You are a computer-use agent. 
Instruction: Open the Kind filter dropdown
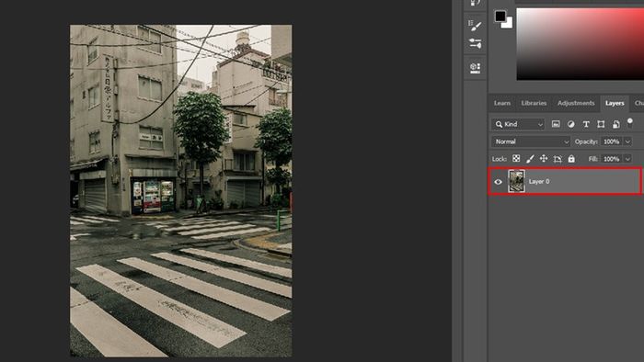click(x=517, y=124)
